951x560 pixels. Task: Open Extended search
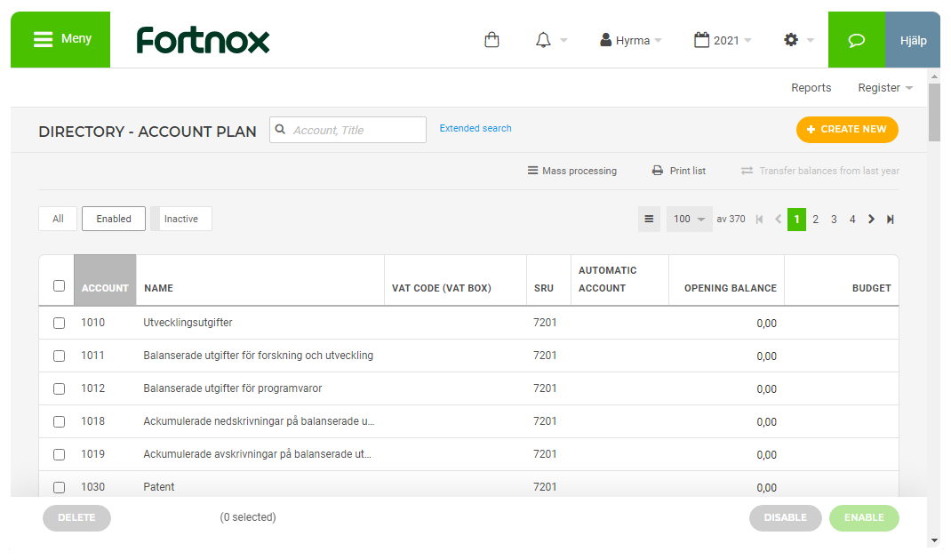pyautogui.click(x=475, y=129)
